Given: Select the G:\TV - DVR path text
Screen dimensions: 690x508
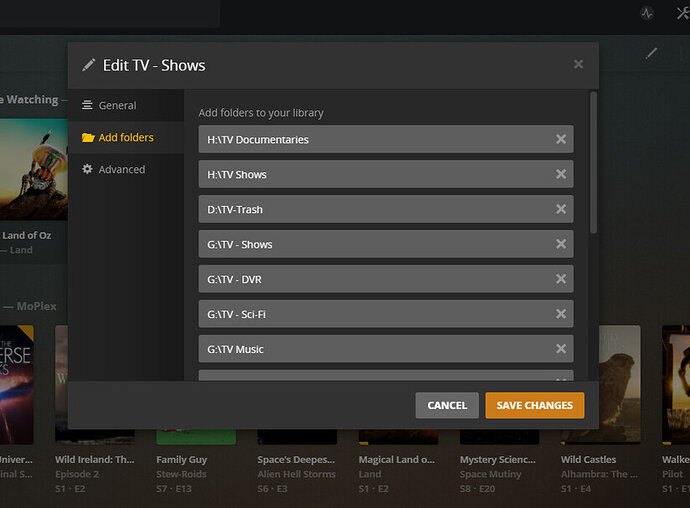Looking at the screenshot, I should click(x=235, y=280).
